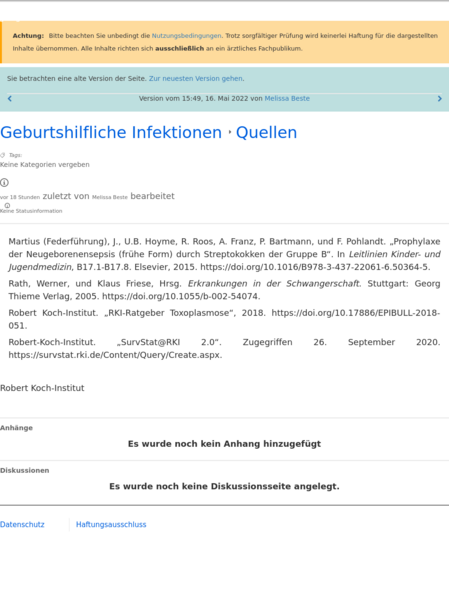Open the Datenschutz footer link
The height and width of the screenshot is (599, 449).
tap(22, 525)
